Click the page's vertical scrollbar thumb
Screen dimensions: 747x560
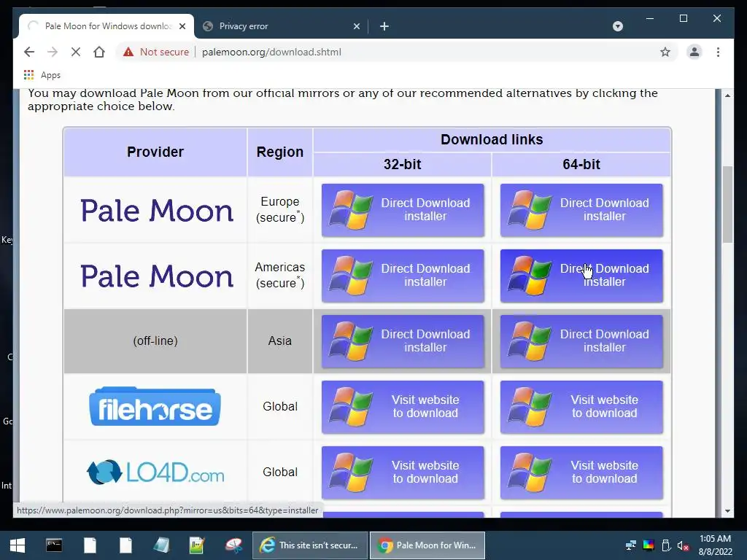click(727, 204)
